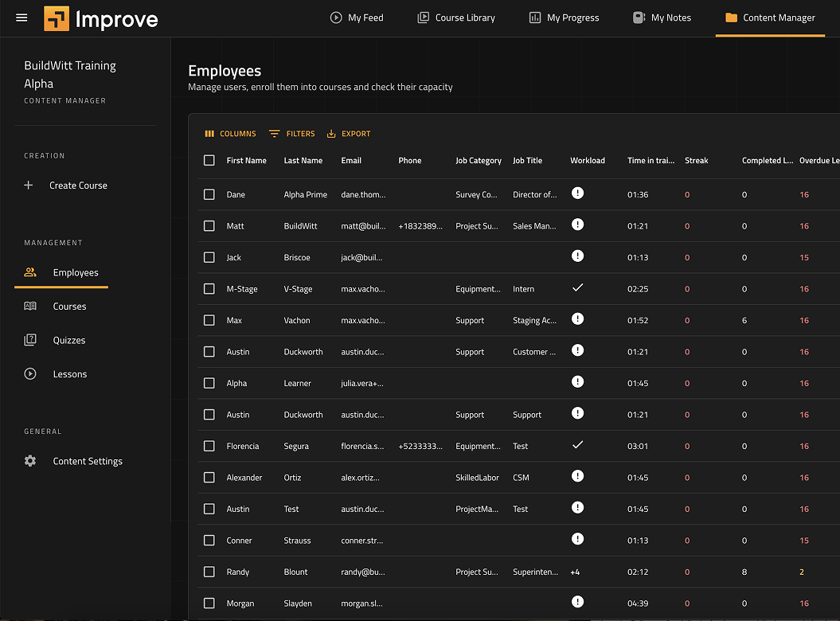This screenshot has height=621, width=840.
Task: Click the Improve logo icon
Action: [x=57, y=18]
